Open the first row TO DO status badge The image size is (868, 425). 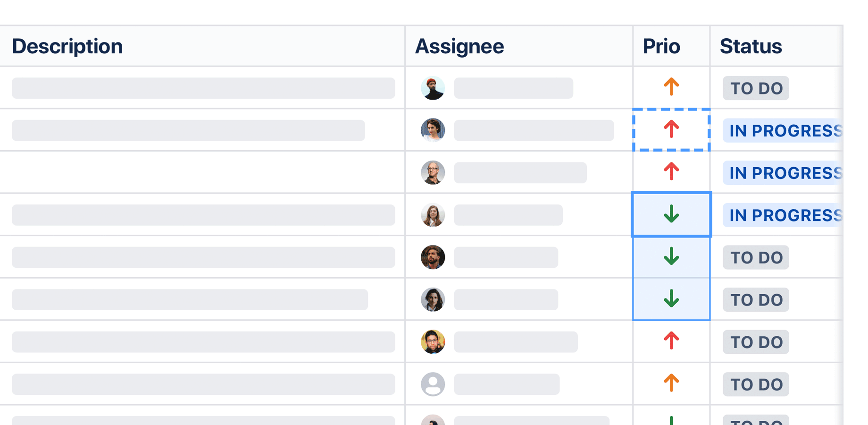(755, 88)
